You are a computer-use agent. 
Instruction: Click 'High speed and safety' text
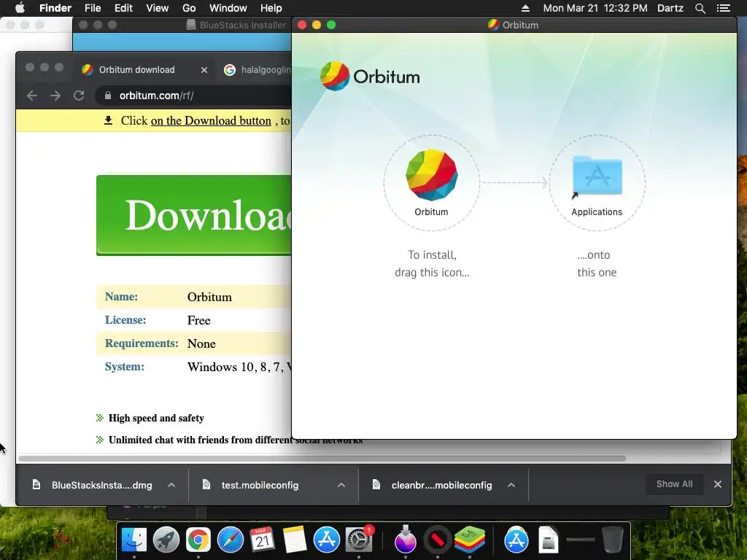[156, 418]
